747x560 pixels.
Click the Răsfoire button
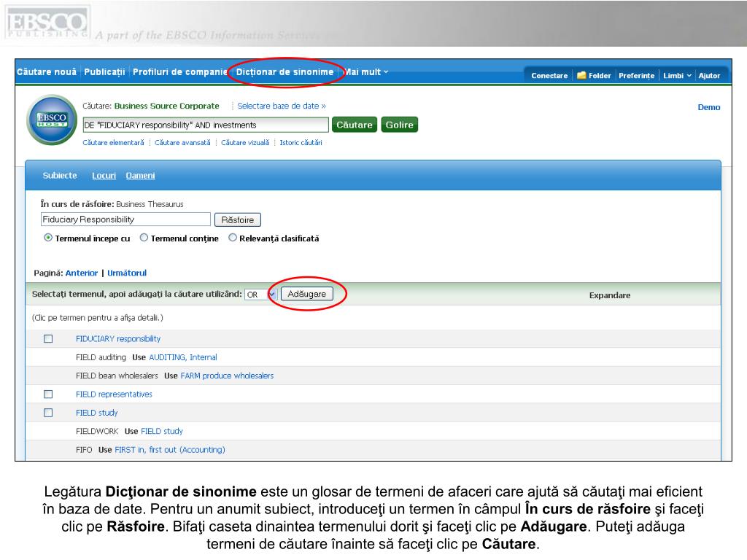click(x=237, y=219)
